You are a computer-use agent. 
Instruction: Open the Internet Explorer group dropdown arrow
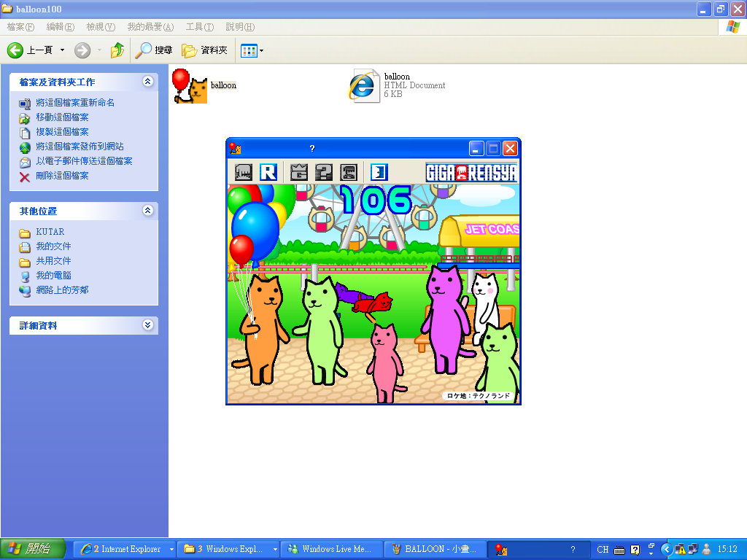[172, 550]
